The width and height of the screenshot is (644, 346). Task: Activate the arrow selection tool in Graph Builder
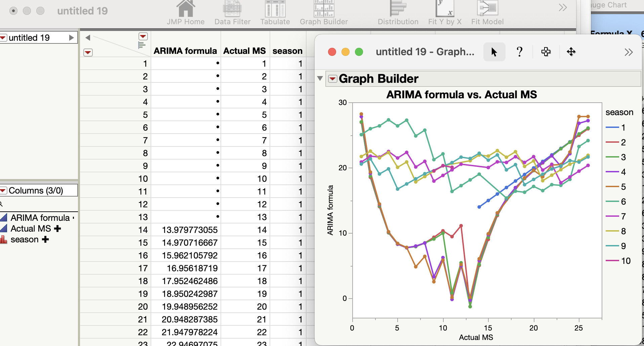tap(494, 52)
